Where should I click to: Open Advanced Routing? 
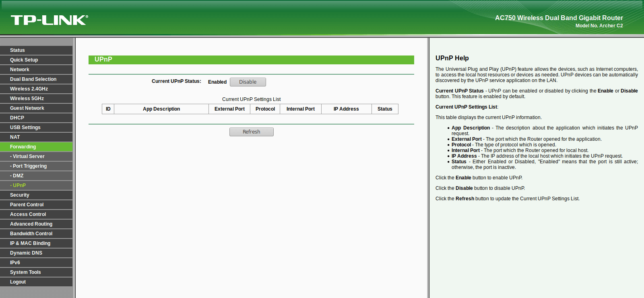(36, 224)
